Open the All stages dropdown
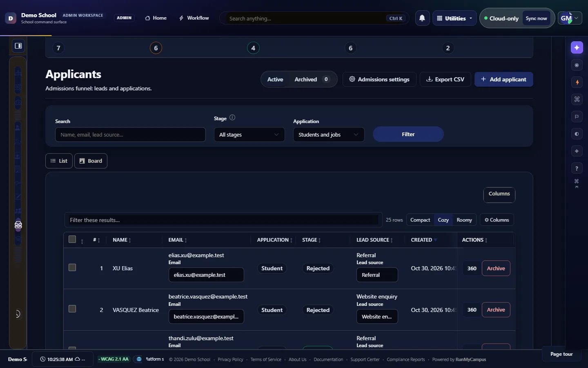 point(249,135)
